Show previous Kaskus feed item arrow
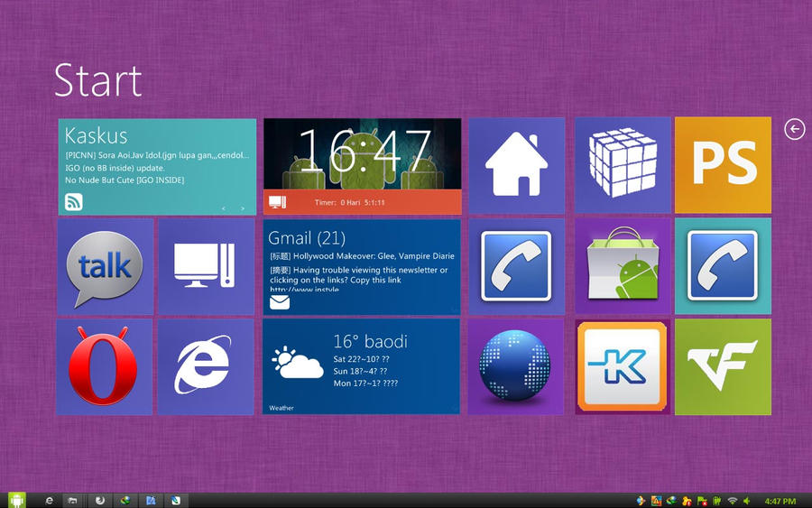The image size is (812, 508). pos(224,208)
